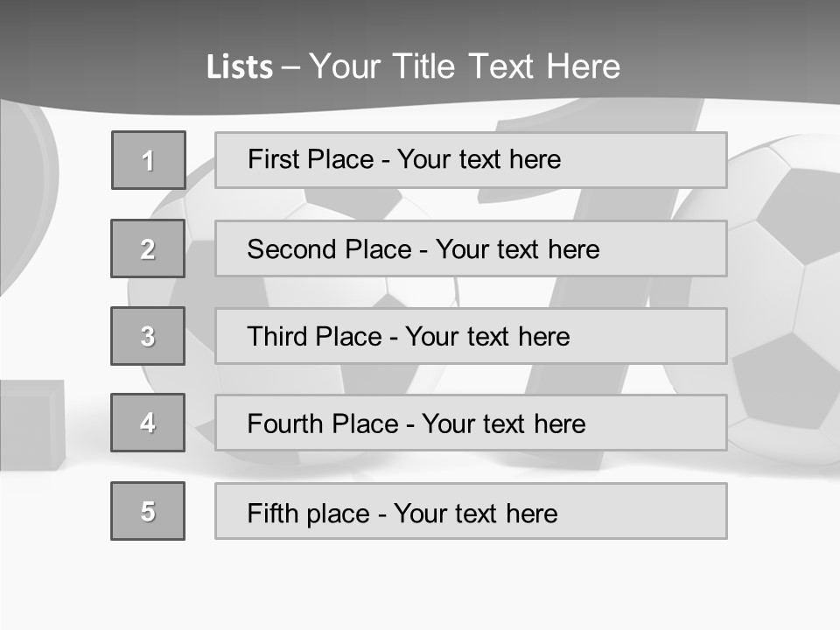Select the number 4 box
This screenshot has width=840, height=630.
[148, 423]
